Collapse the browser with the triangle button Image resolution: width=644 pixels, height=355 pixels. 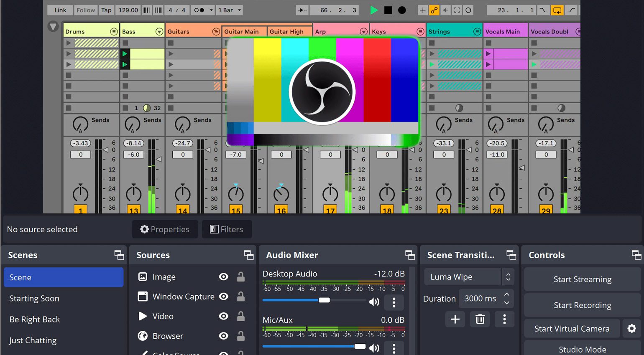(53, 26)
